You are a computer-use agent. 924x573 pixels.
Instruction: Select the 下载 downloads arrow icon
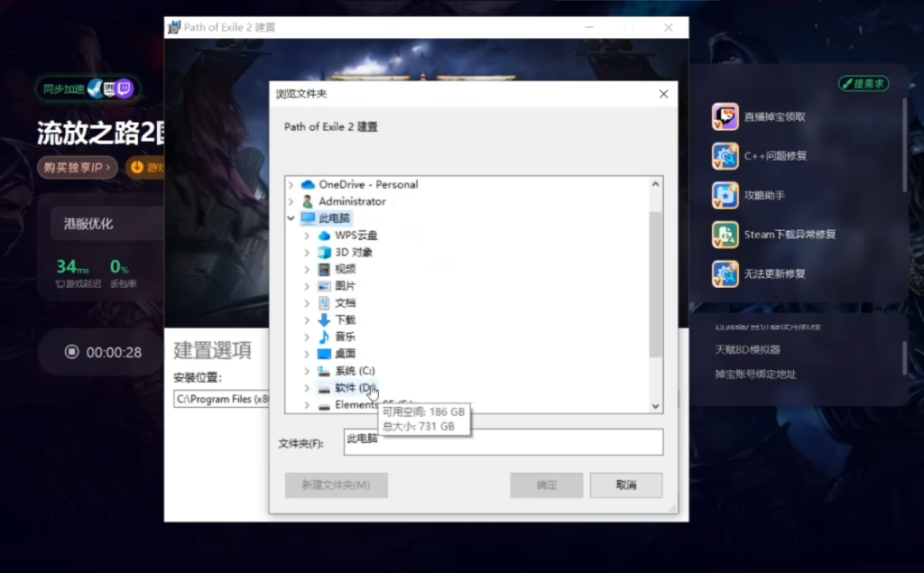click(324, 320)
